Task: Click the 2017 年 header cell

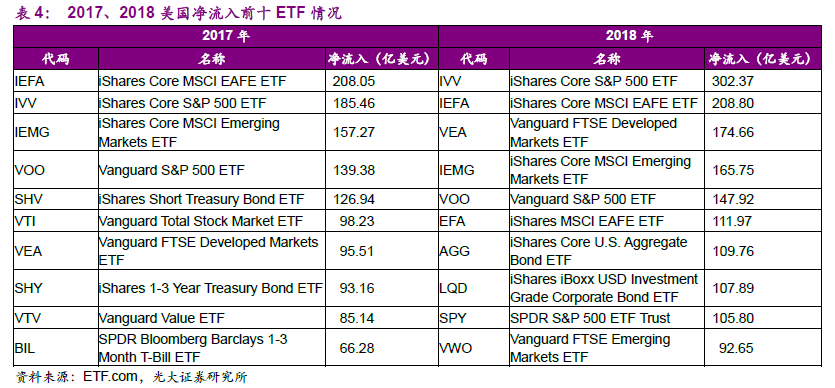Action: (226, 36)
